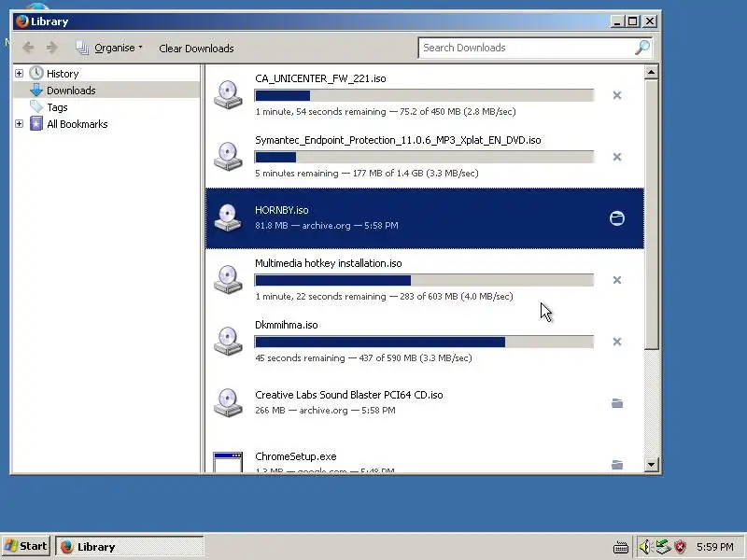Click the Tags label icon
This screenshot has width=747, height=560.
[x=36, y=106]
